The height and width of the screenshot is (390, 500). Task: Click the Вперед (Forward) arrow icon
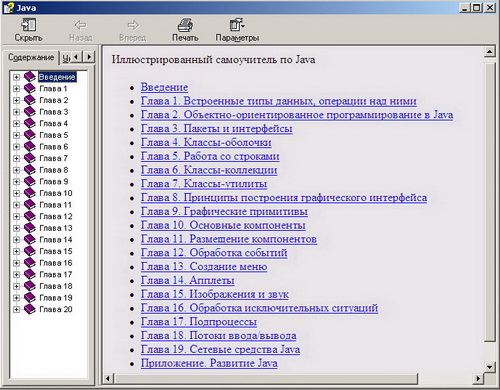[133, 25]
